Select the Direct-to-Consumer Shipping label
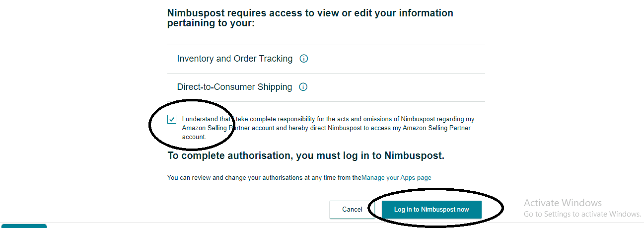 (234, 87)
